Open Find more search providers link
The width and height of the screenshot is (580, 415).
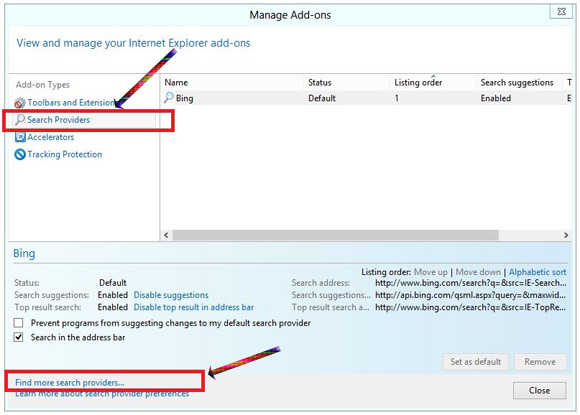click(x=70, y=382)
